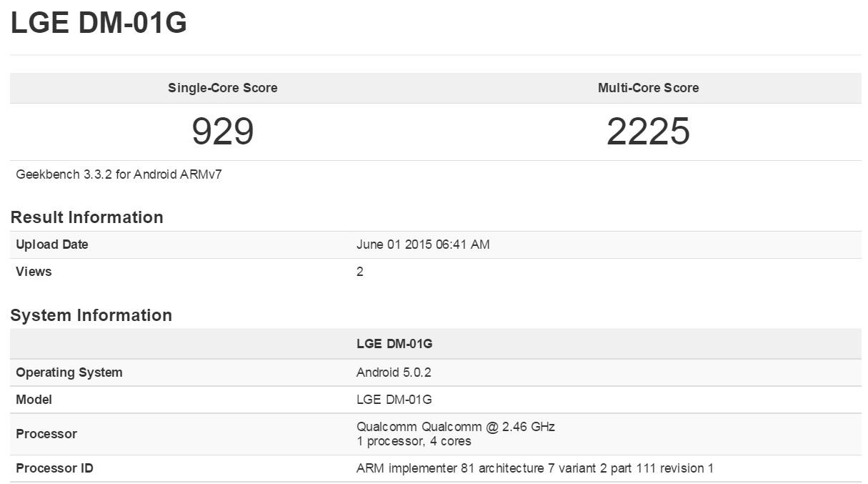The image size is (868, 484).
Task: Select the Android 5.0.2 value
Action: (x=394, y=372)
